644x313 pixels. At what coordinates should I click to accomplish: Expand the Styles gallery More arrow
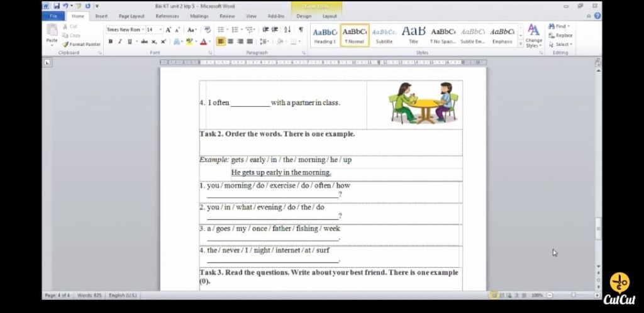coord(521,43)
